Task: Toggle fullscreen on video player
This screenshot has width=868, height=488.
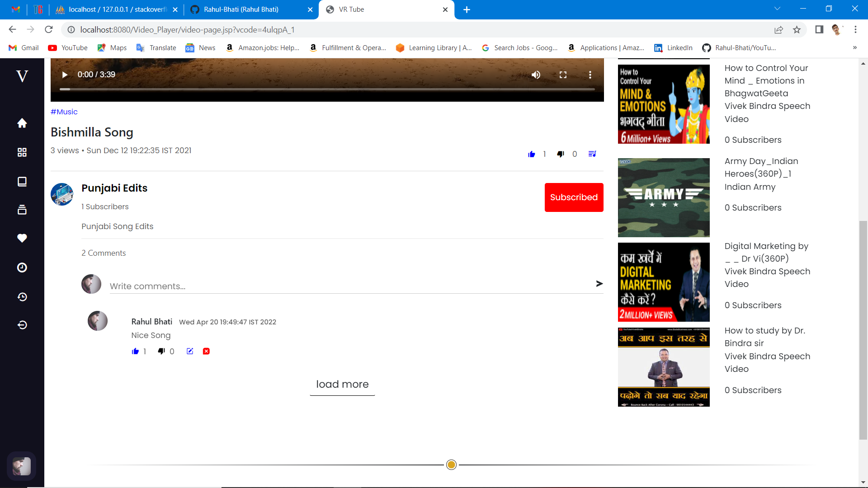Action: 563,75
